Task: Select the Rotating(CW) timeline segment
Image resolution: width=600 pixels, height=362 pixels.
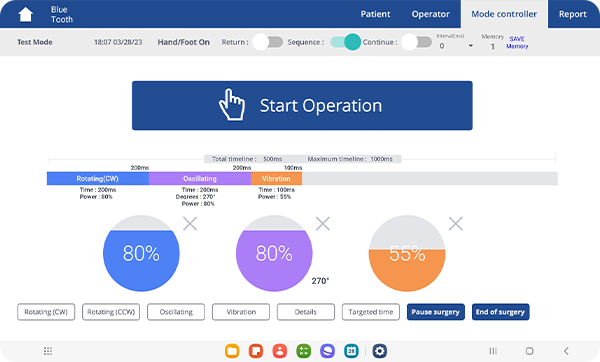Action: click(98, 179)
